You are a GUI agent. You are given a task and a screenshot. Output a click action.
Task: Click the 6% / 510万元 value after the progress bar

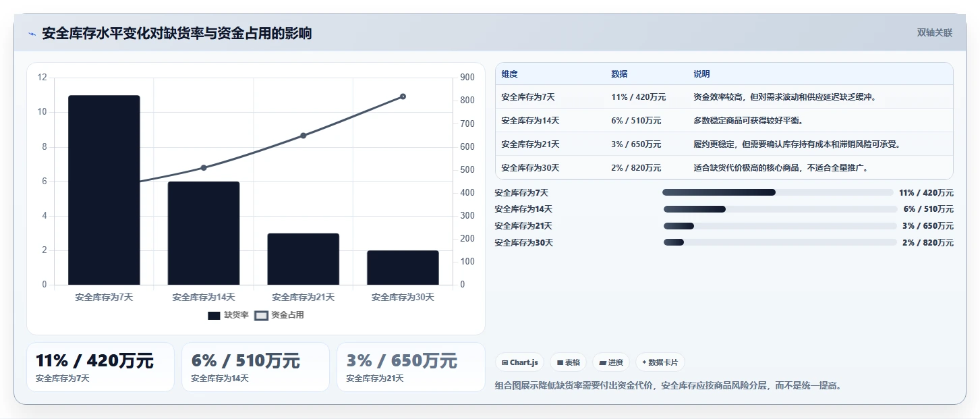point(929,209)
